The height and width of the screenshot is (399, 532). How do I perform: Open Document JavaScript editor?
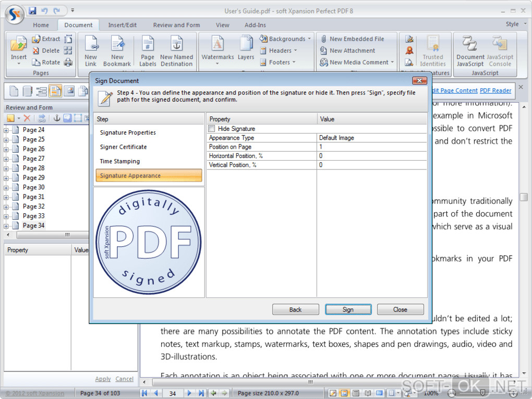point(470,51)
